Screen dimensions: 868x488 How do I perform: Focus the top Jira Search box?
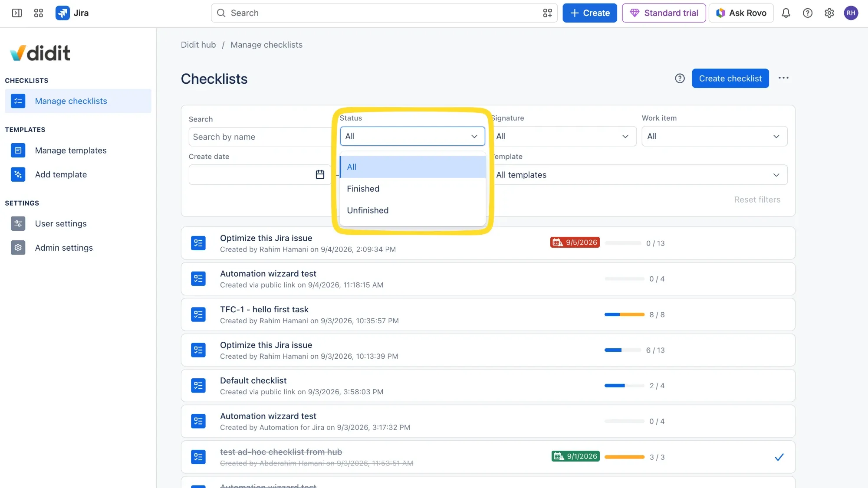point(384,13)
